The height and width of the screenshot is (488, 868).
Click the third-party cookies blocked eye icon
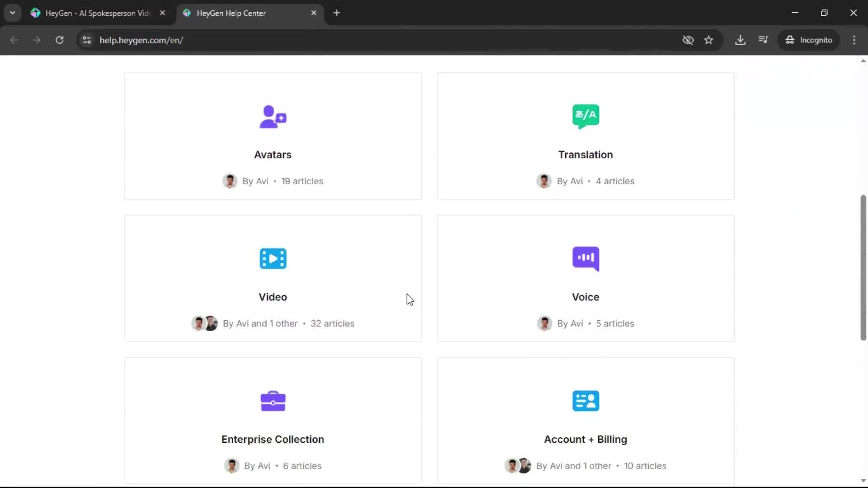688,40
